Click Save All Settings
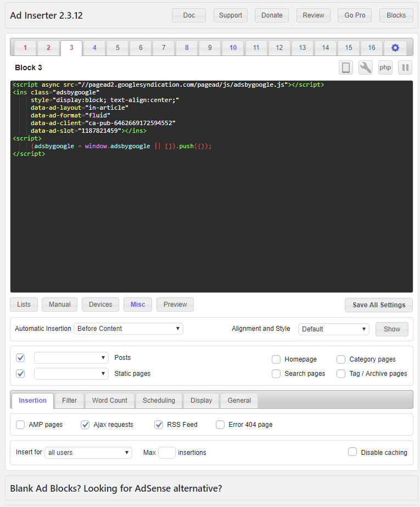This screenshot has width=420, height=507. (379, 305)
